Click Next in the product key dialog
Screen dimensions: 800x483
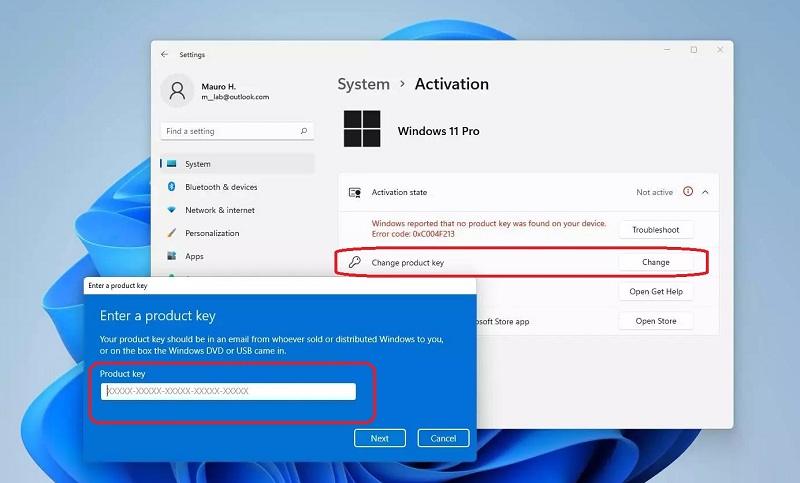(x=379, y=438)
